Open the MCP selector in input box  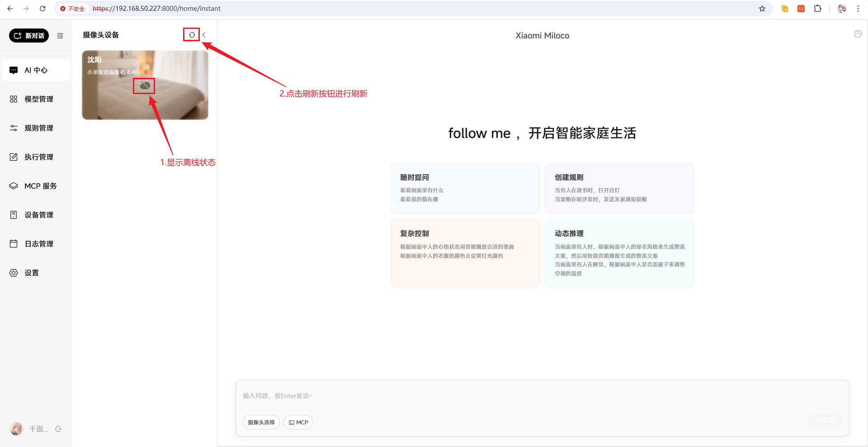[x=298, y=422]
